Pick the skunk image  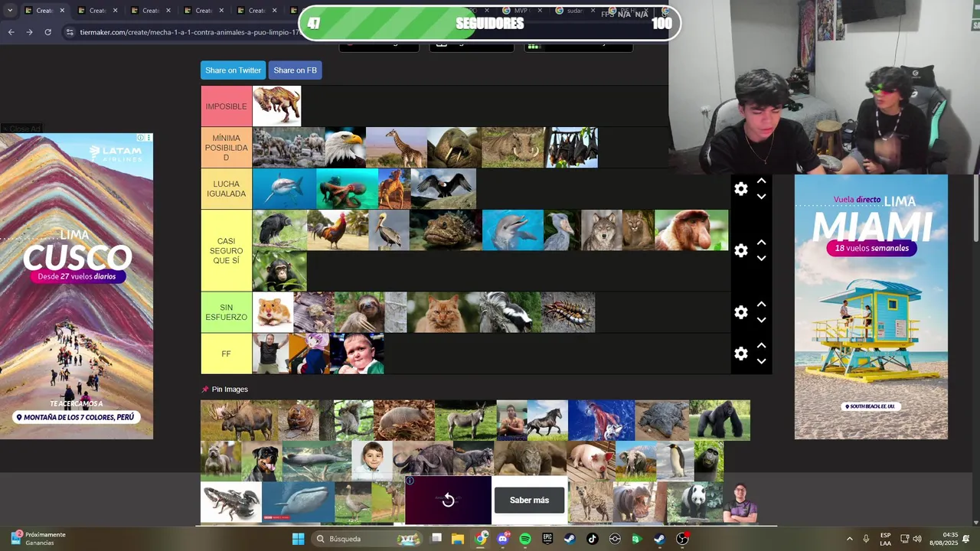[510, 312]
